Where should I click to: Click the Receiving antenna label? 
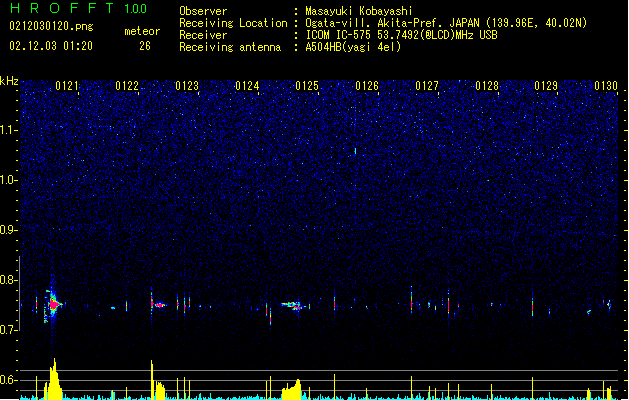[x=230, y=47]
